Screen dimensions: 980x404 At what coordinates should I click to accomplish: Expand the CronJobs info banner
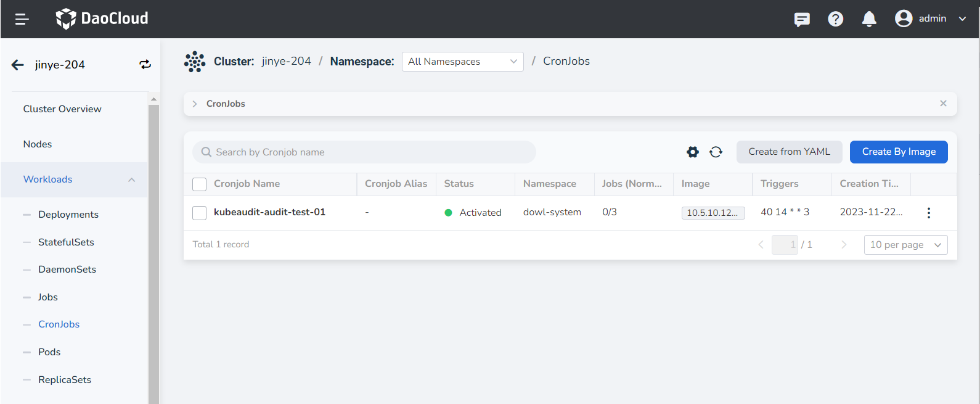coord(195,104)
